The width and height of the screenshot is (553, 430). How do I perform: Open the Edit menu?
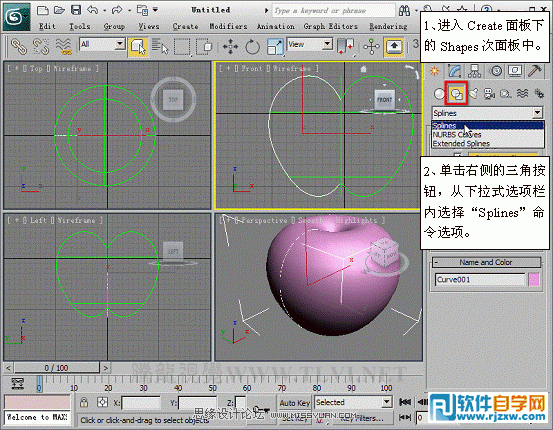47,26
